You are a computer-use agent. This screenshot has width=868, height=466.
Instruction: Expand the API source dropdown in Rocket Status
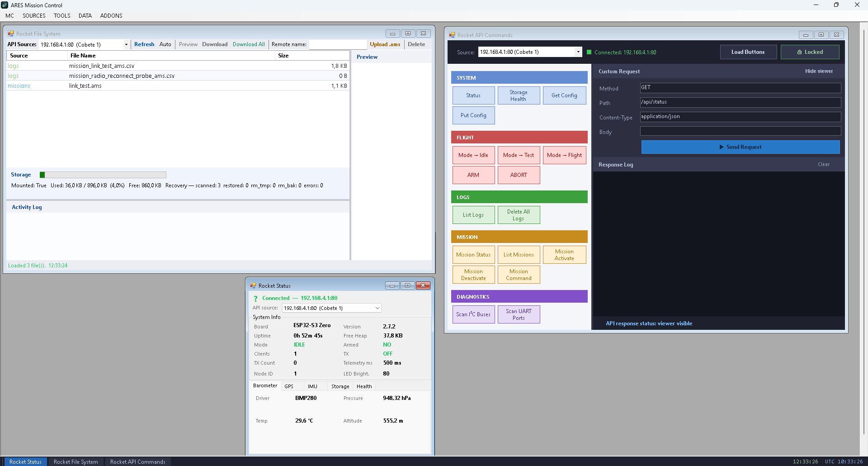(x=377, y=308)
